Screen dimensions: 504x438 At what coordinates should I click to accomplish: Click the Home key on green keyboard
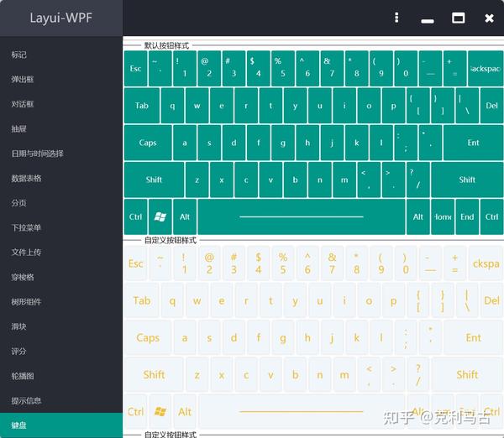tap(443, 216)
